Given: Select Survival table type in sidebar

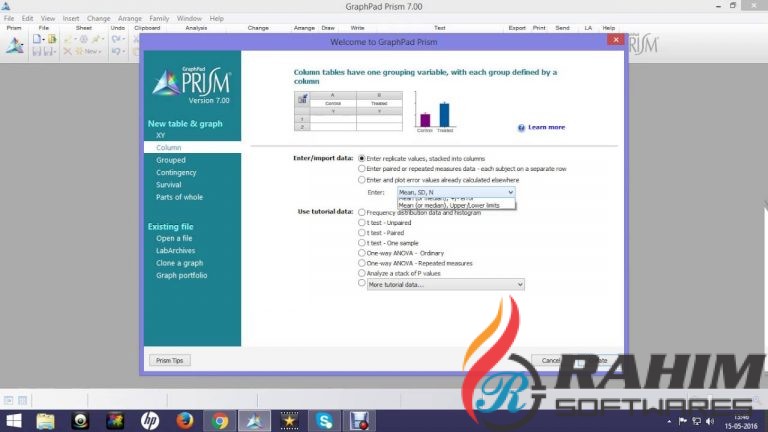Looking at the screenshot, I should [168, 185].
